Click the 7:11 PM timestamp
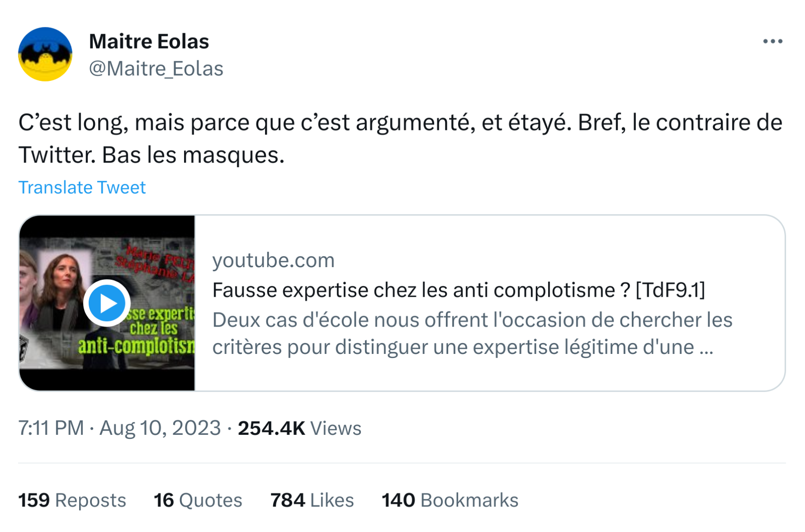 click(51, 428)
